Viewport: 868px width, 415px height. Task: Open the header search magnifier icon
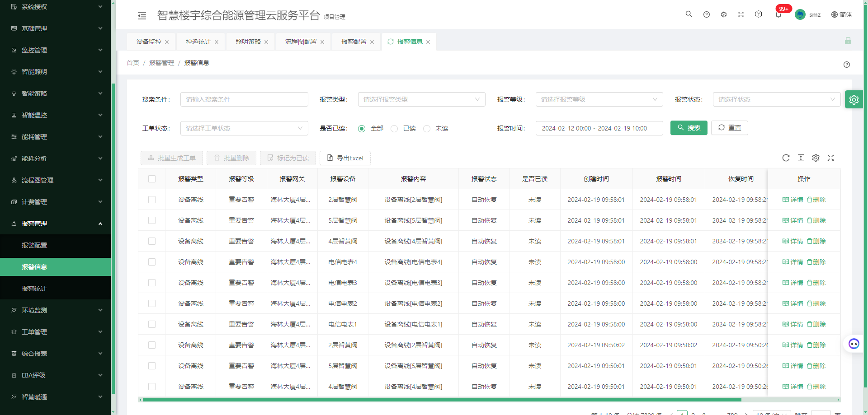pos(689,14)
